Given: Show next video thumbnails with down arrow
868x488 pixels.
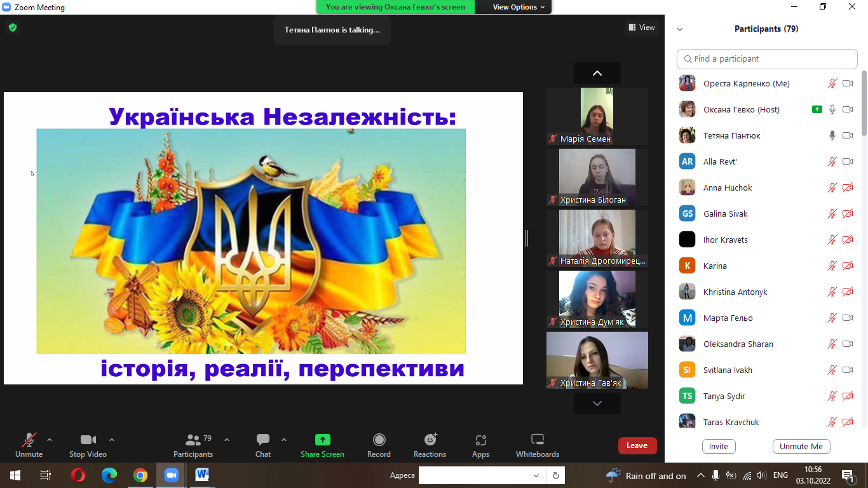Looking at the screenshot, I should (x=597, y=403).
